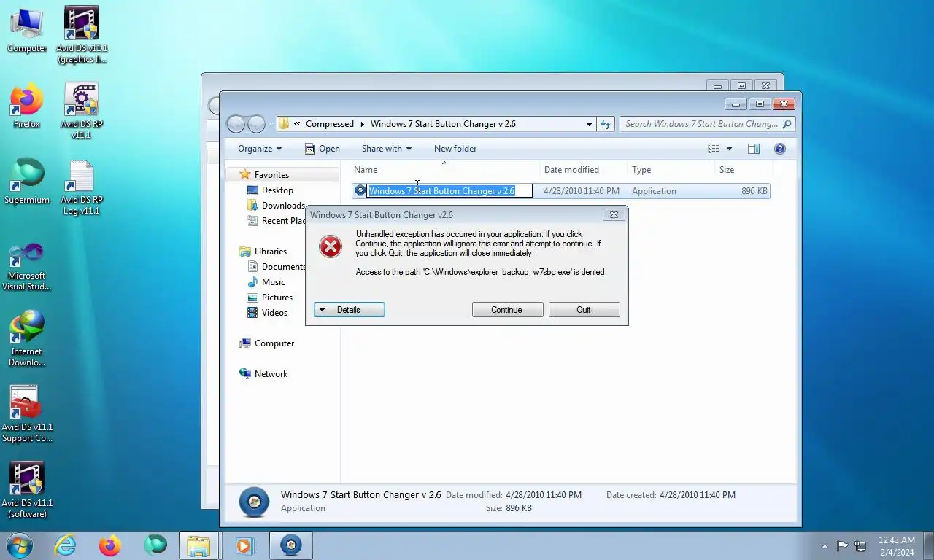934x560 pixels.
Task: Open Firefox from the taskbar
Action: coord(110,545)
